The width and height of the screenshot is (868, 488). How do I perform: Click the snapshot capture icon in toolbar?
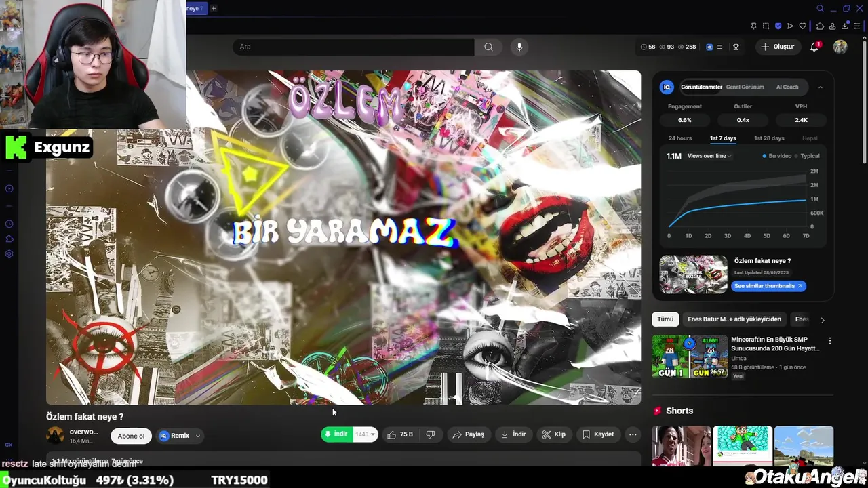(x=766, y=26)
